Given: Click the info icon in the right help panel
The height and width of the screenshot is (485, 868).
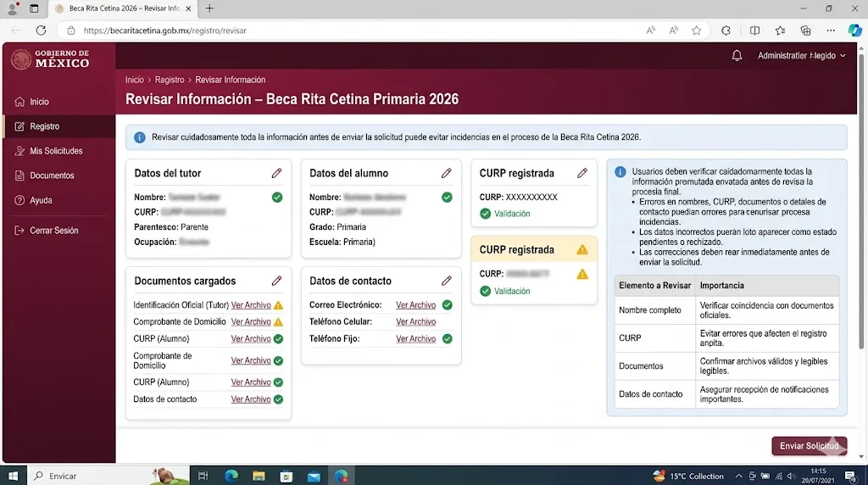Looking at the screenshot, I should tap(620, 172).
